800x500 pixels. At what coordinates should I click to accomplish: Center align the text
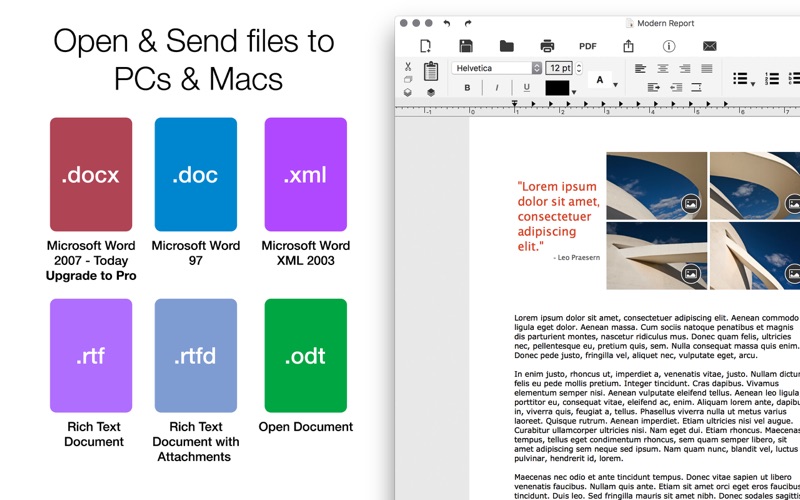[662, 68]
